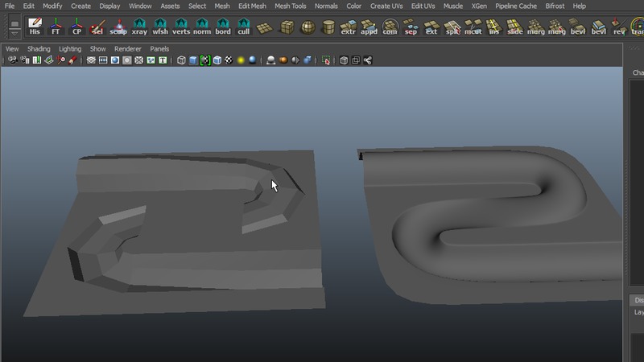This screenshot has width=644, height=362.
Task: Toggle the yellow use-all-lights viewport button
Action: coord(240,60)
